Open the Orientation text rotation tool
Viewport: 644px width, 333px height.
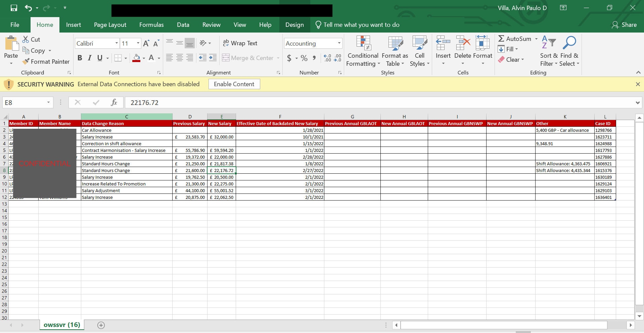pyautogui.click(x=203, y=43)
